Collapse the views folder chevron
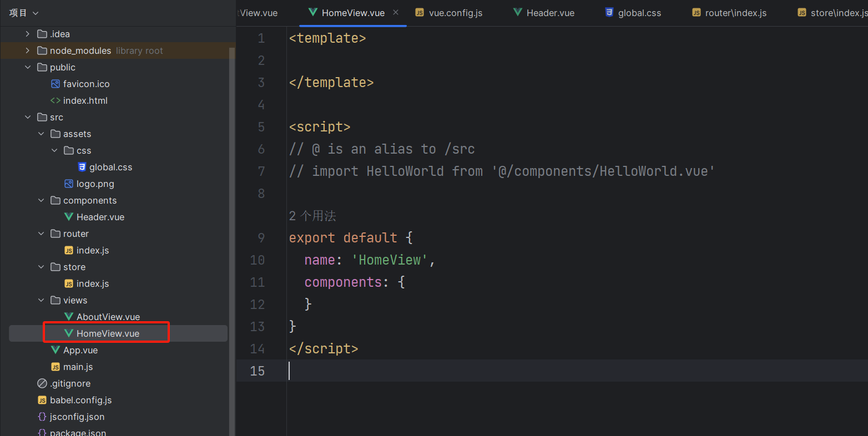The height and width of the screenshot is (436, 868). 41,300
